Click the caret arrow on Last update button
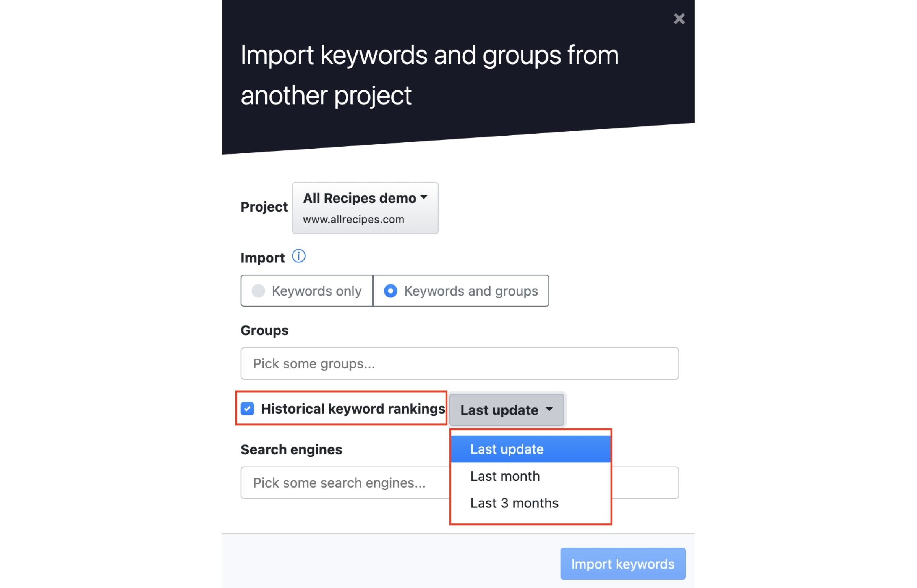 549,409
